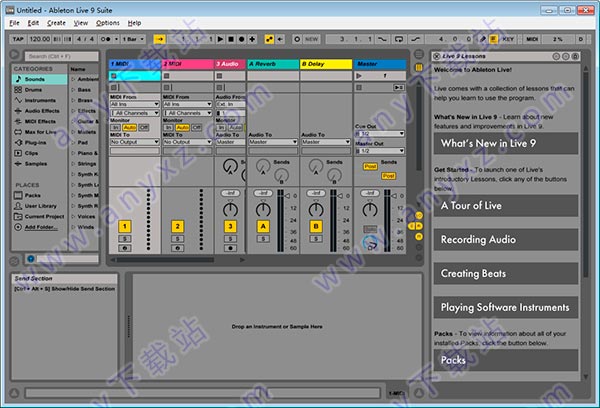Click the Master track title

(380, 64)
